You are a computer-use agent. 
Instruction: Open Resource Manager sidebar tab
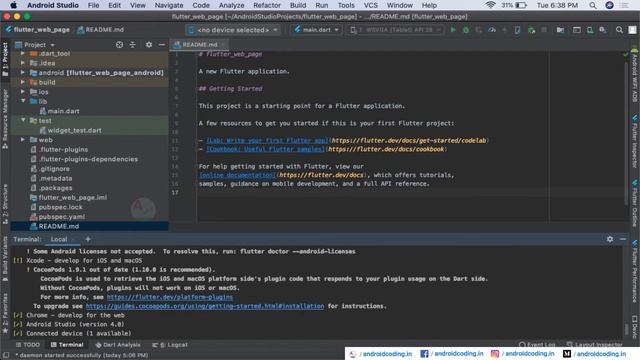click(5, 119)
